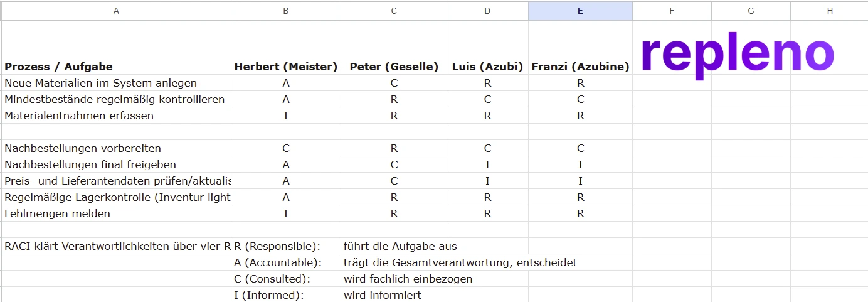Click the "Luis (Azubi)" heading cell

[x=487, y=67]
